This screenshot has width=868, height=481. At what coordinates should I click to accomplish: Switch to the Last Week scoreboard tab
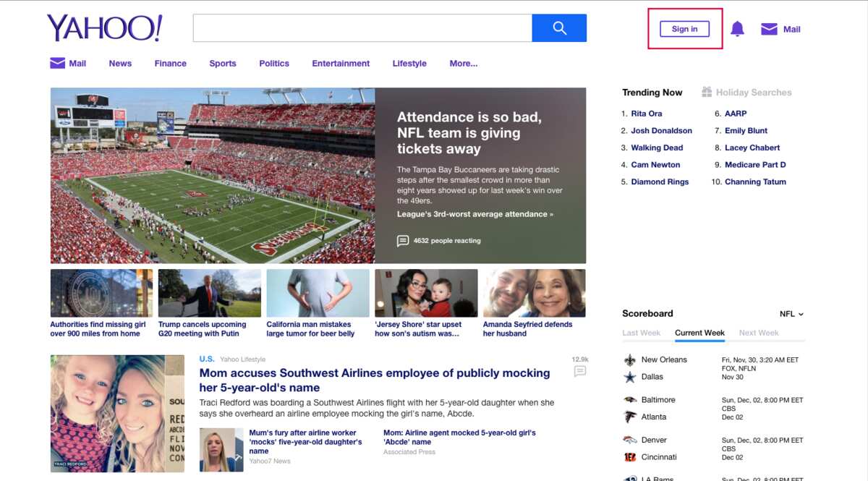tap(642, 333)
